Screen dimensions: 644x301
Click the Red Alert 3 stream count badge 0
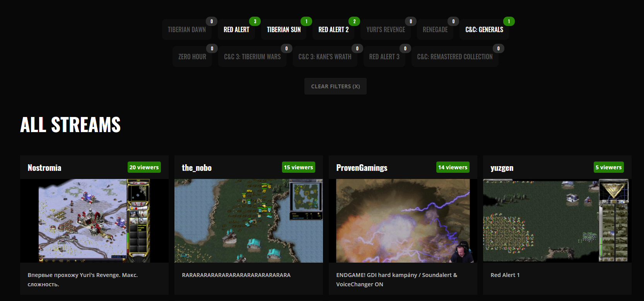click(405, 48)
